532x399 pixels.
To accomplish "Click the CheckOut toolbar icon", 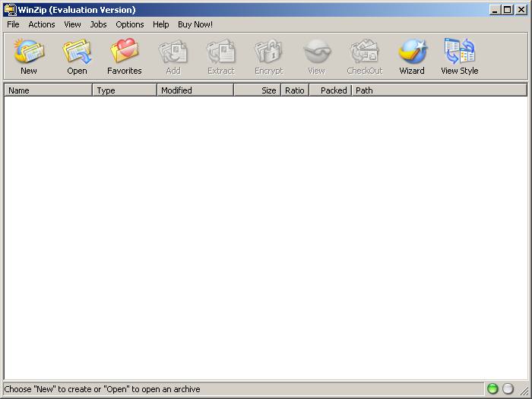I will pos(364,52).
